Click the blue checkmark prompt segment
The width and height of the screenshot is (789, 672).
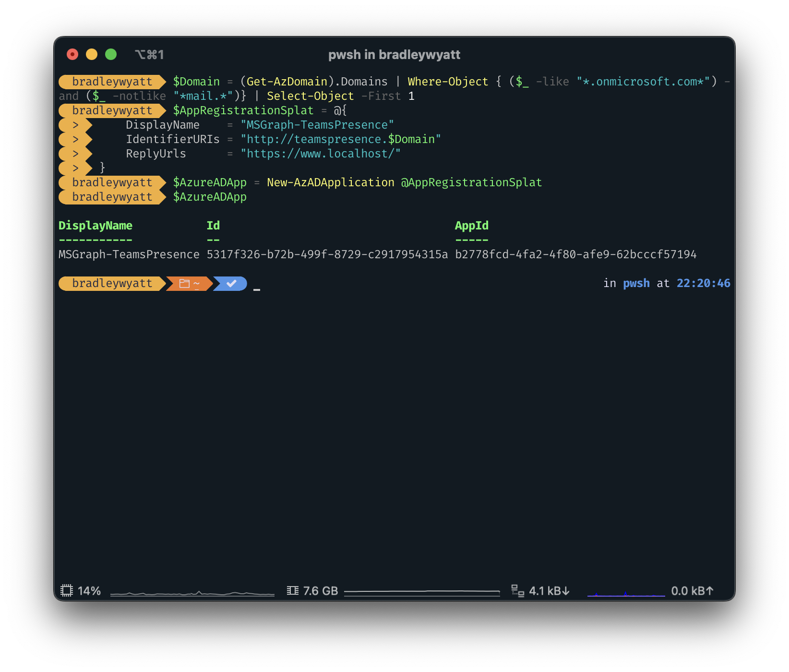click(x=231, y=284)
